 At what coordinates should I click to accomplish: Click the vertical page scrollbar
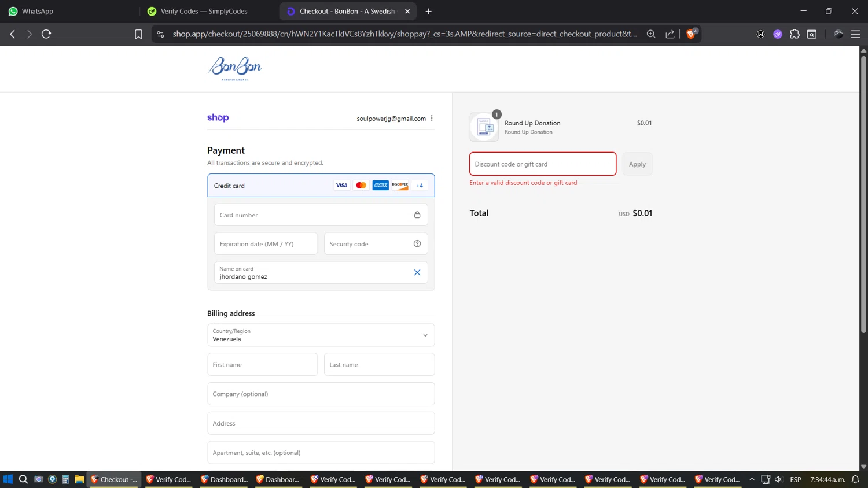tap(863, 195)
